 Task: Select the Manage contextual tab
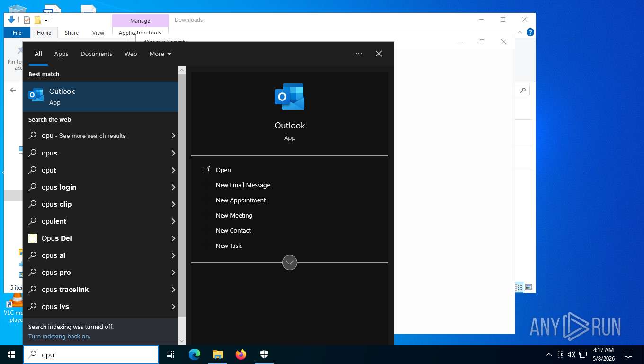click(140, 21)
